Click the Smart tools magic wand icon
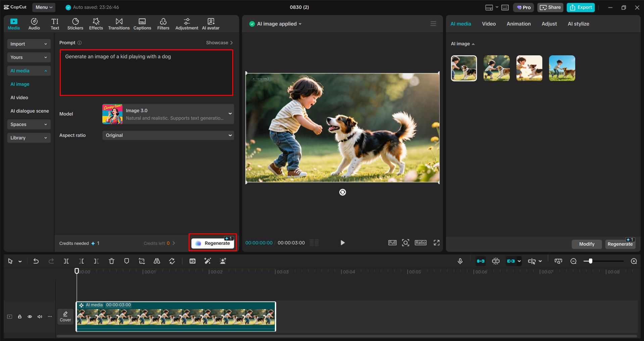 click(x=207, y=261)
